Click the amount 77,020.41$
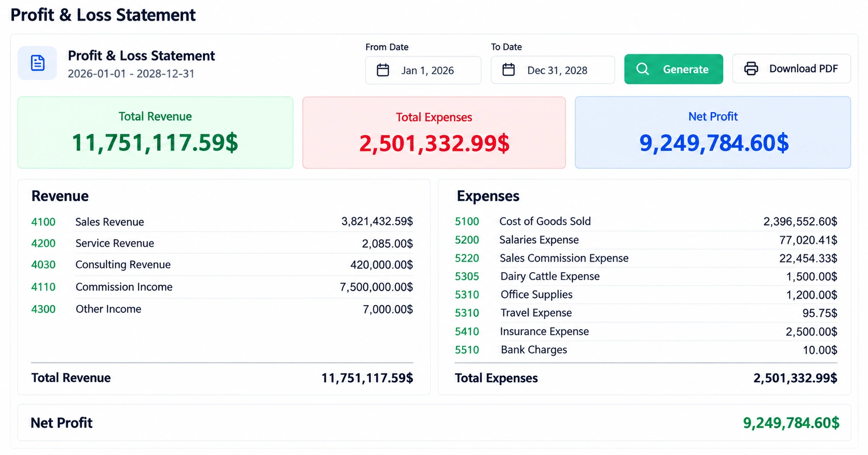Image resolution: width=868 pixels, height=455 pixels. pos(808,240)
